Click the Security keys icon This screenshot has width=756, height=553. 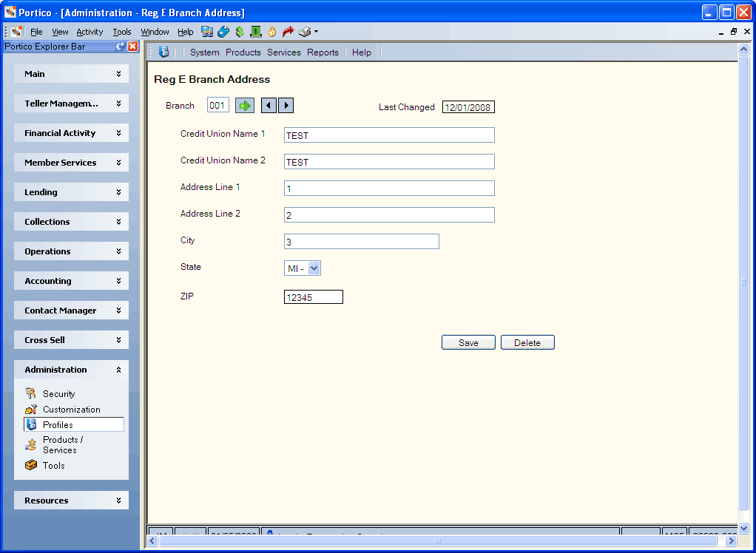(31, 393)
